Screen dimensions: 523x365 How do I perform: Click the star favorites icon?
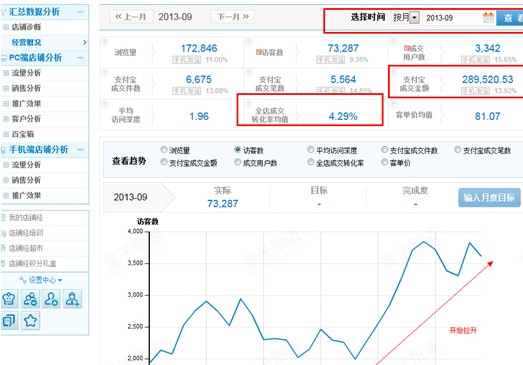(30, 320)
